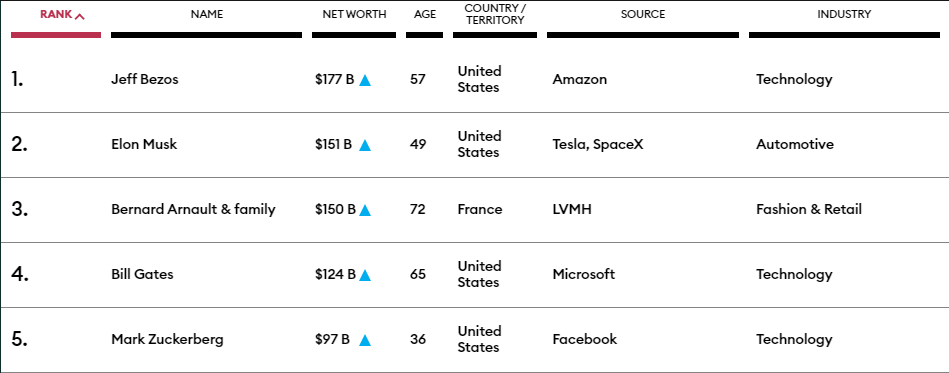Viewport: 949px width, 373px height.
Task: Click the Fashion & Retail industry cell
Action: click(x=809, y=210)
